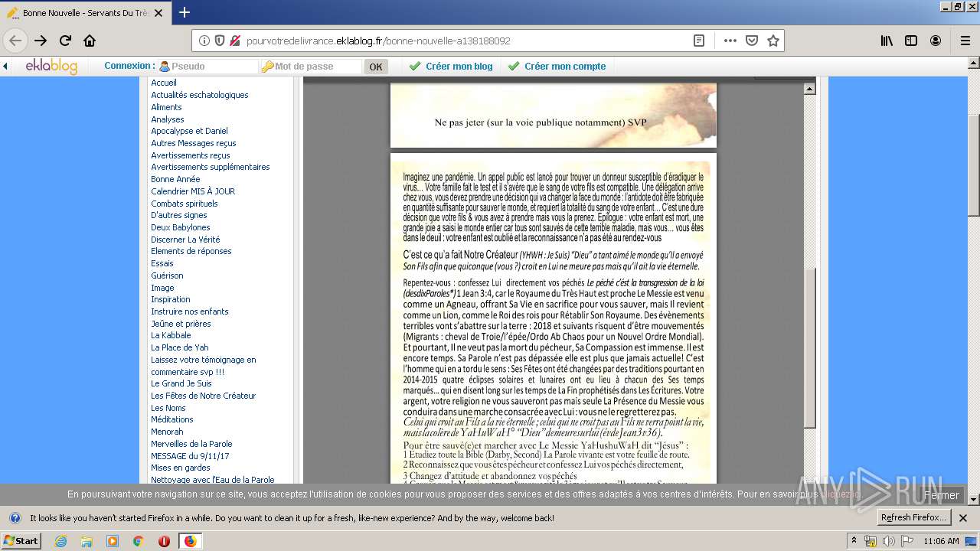The image size is (980, 551).
Task: Open new tab with plus button
Action: (185, 12)
